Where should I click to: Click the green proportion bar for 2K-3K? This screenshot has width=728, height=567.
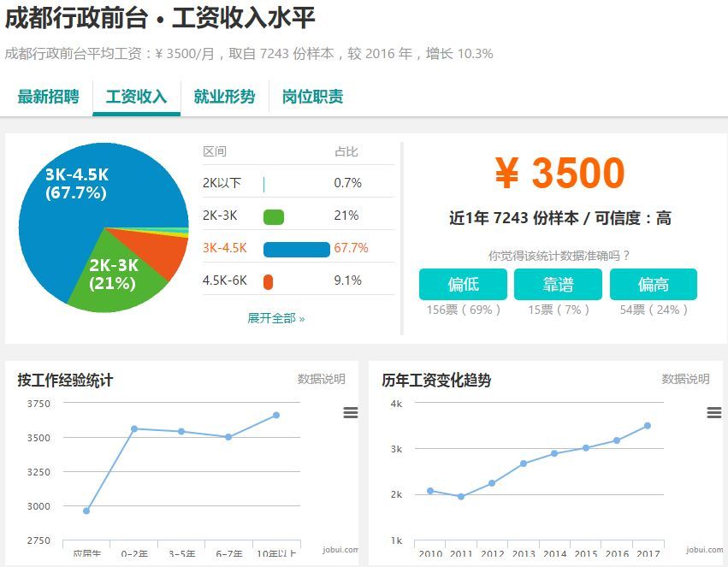tap(273, 216)
